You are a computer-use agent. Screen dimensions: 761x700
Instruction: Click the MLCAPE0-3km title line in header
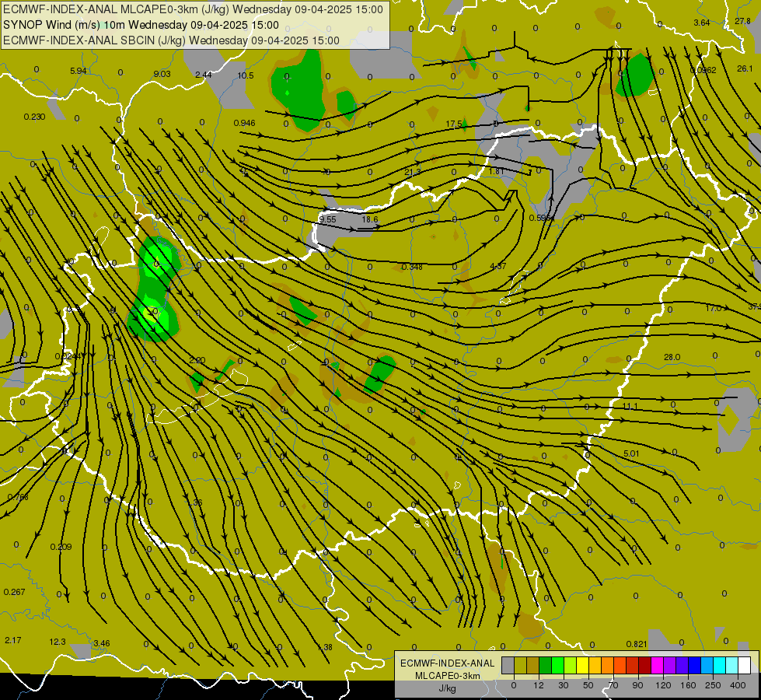point(193,9)
